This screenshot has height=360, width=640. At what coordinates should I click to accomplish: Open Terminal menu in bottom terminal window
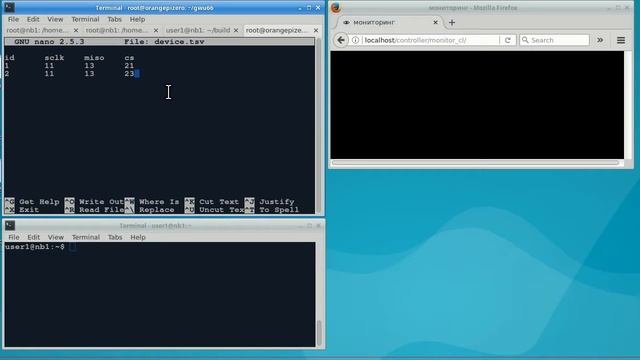(86, 237)
